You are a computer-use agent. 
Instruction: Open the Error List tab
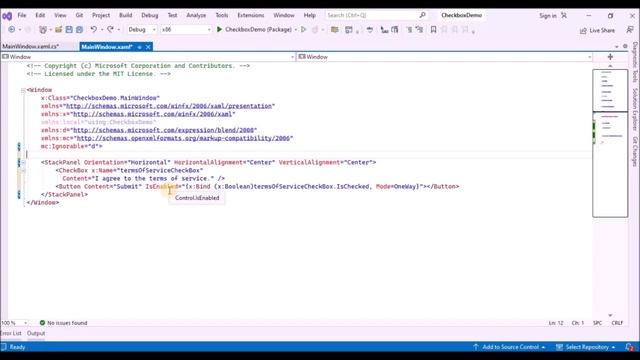point(11,333)
